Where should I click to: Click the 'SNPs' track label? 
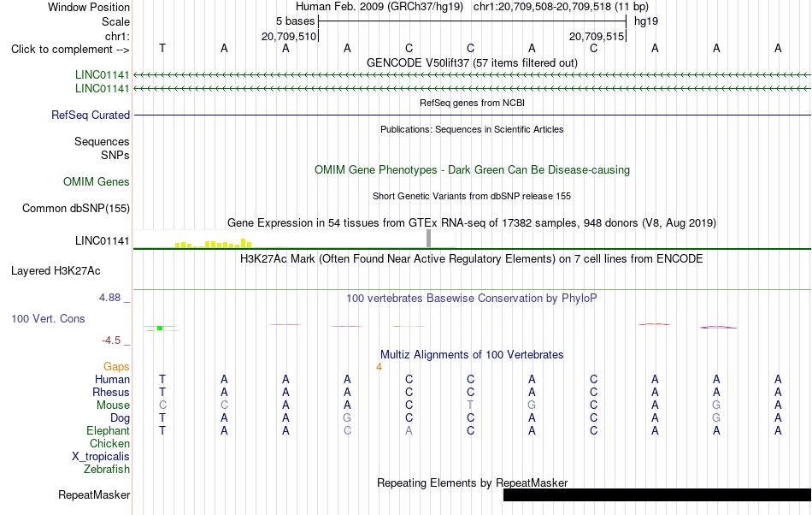[115, 155]
